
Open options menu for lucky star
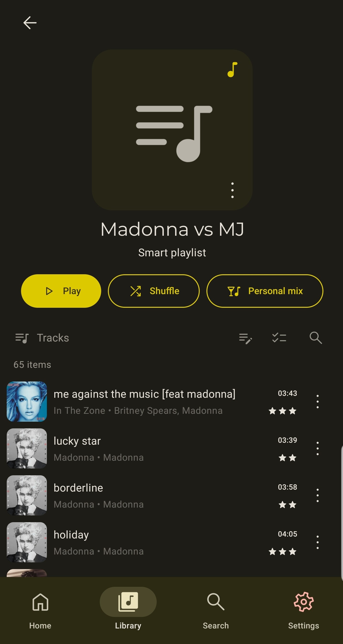click(317, 448)
